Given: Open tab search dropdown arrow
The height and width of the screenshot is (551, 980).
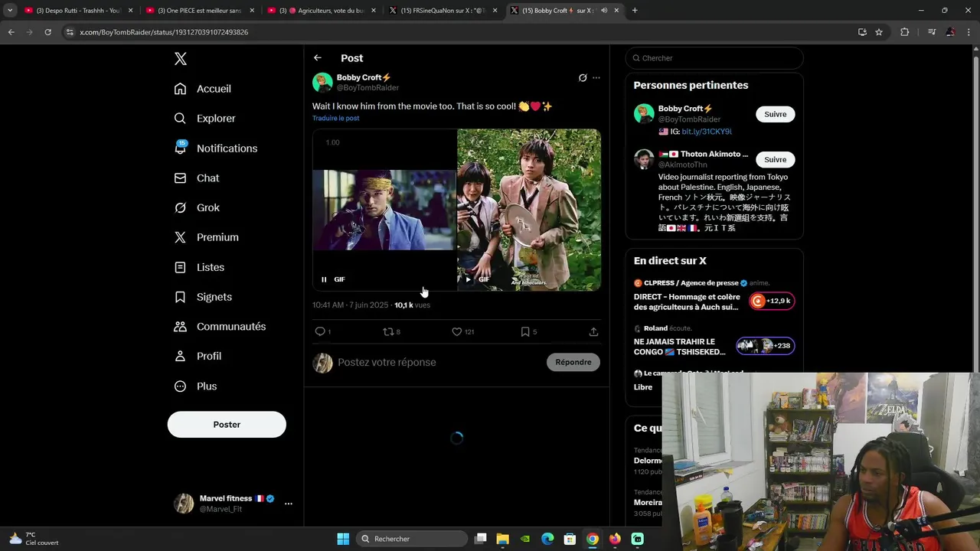Looking at the screenshot, I should (x=10, y=11).
